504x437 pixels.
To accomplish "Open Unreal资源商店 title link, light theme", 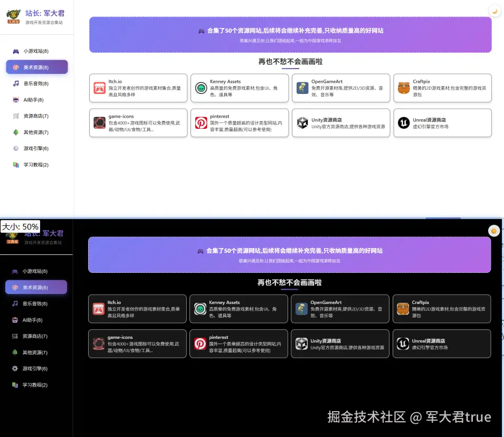I will (x=429, y=120).
